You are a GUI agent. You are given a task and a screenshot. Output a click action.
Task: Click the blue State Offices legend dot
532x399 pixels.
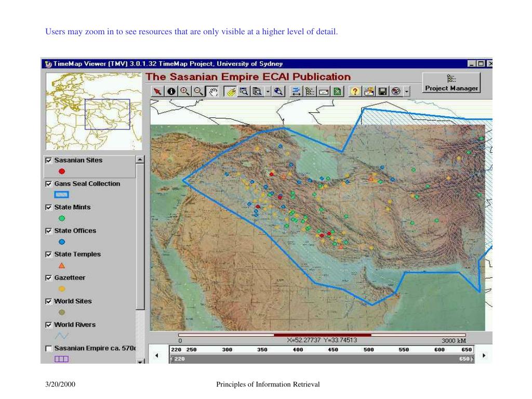pyautogui.click(x=61, y=242)
